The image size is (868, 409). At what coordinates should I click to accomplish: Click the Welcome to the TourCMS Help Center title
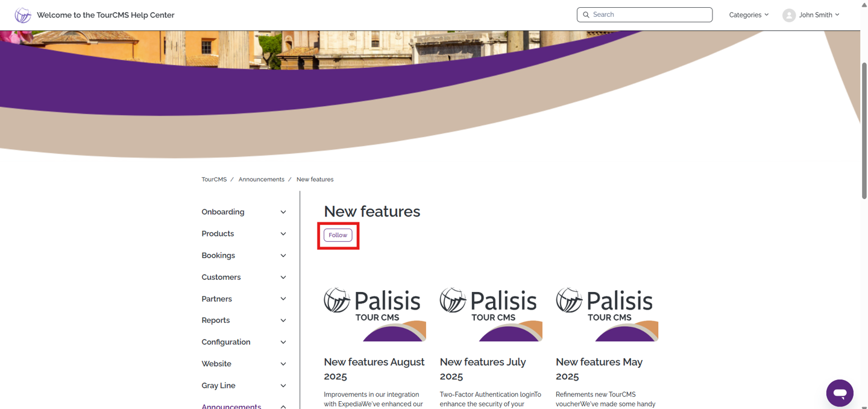pyautogui.click(x=105, y=15)
